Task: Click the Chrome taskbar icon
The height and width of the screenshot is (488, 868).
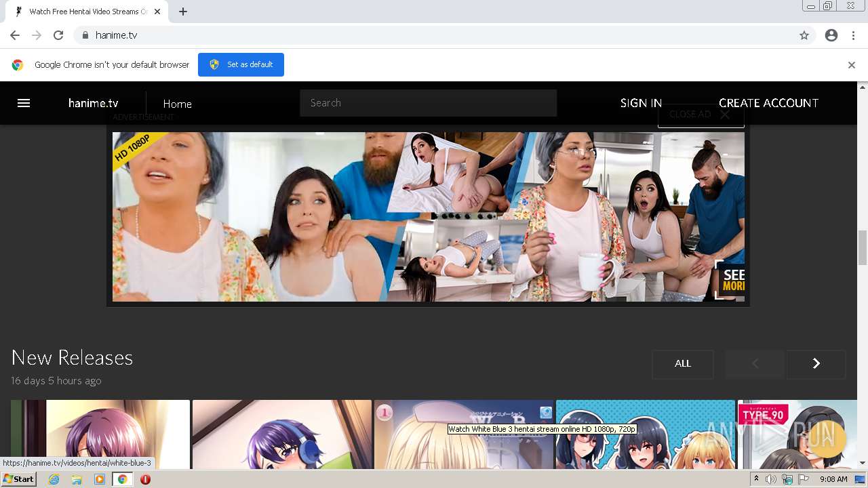Action: pyautogui.click(x=123, y=479)
